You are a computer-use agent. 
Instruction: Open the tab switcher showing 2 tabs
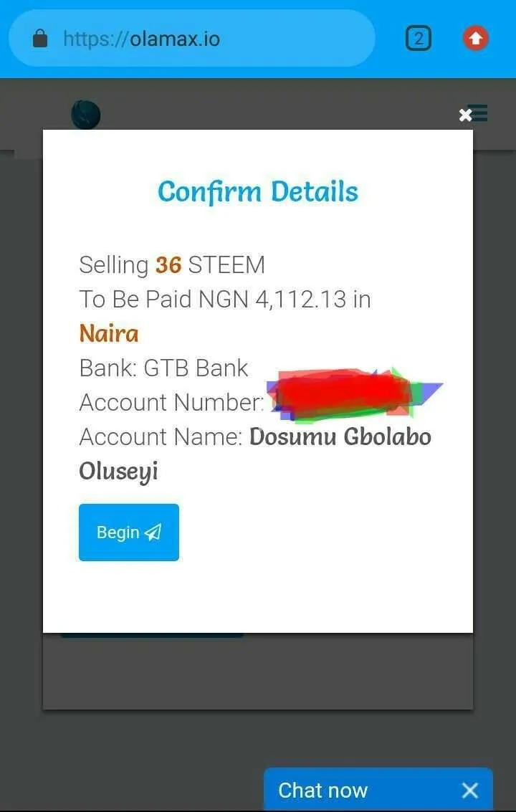coord(418,38)
